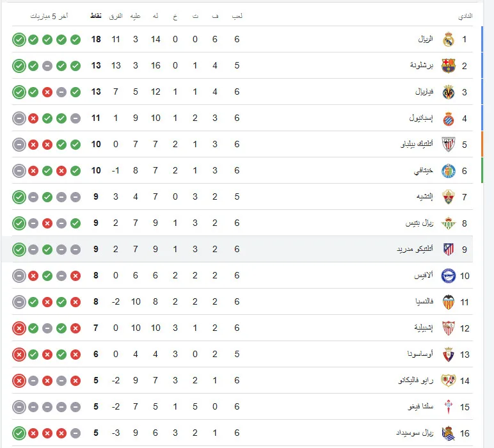Screen dimensions: 494x448
Task: Open the Barcelona team name link
Action: pos(422,65)
